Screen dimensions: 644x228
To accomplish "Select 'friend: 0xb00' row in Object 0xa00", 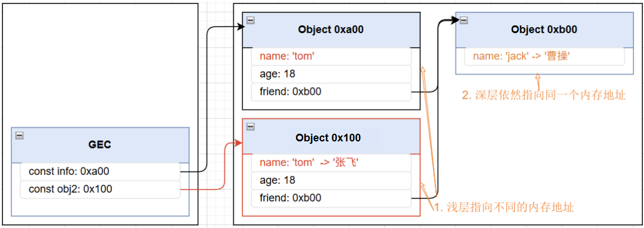I will tap(331, 92).
